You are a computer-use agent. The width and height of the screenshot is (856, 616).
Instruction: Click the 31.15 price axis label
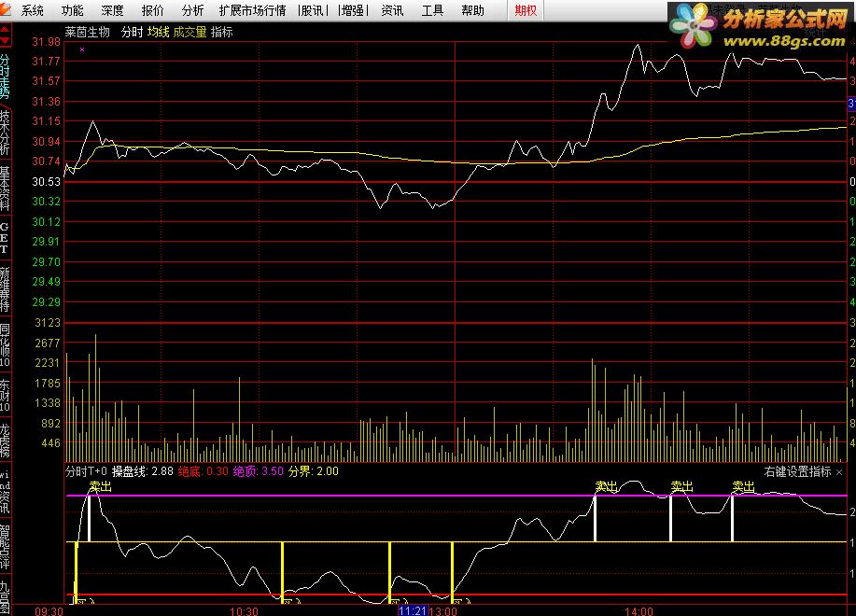[x=47, y=121]
